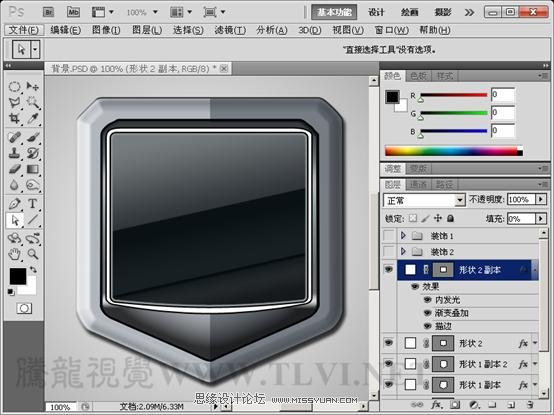Hide the 形状 2 layer
Viewport: 554px width, 415px height.
[x=389, y=343]
